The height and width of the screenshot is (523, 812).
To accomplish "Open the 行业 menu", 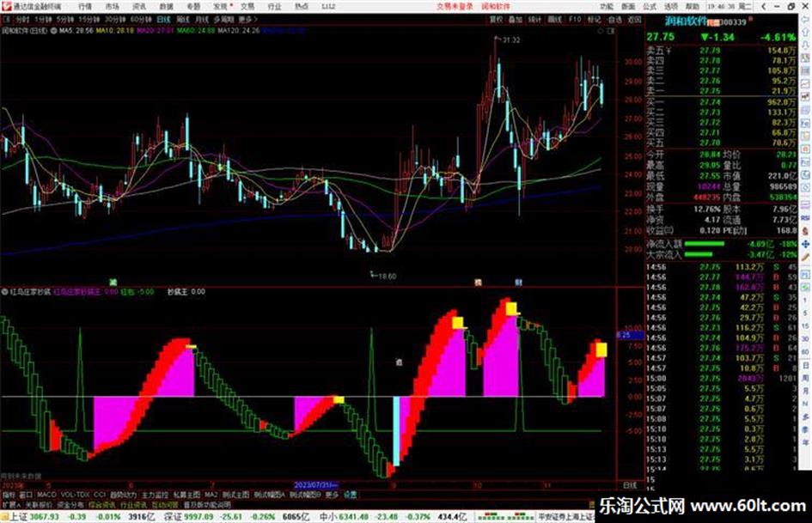I will (x=274, y=6).
